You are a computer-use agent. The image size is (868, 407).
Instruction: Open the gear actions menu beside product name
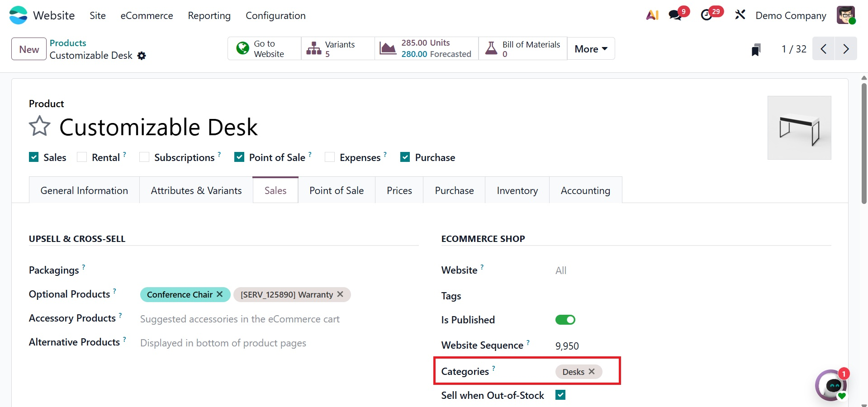(x=142, y=56)
